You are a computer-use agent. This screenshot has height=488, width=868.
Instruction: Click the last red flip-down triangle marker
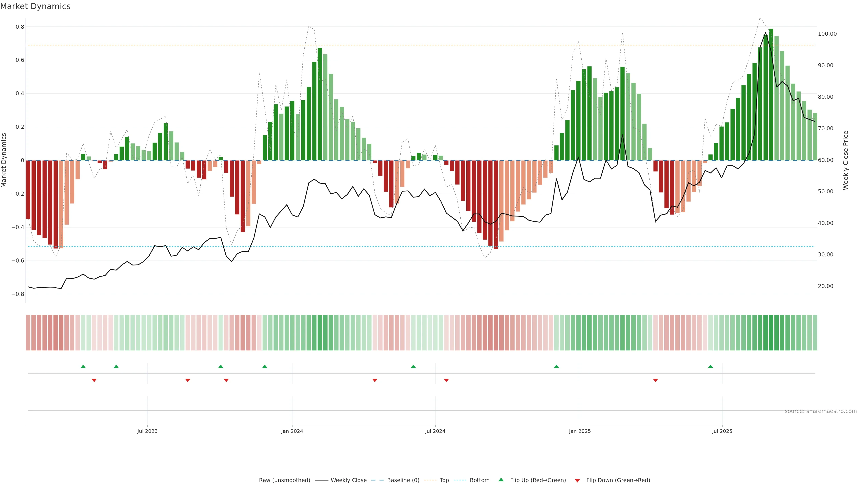click(x=655, y=380)
